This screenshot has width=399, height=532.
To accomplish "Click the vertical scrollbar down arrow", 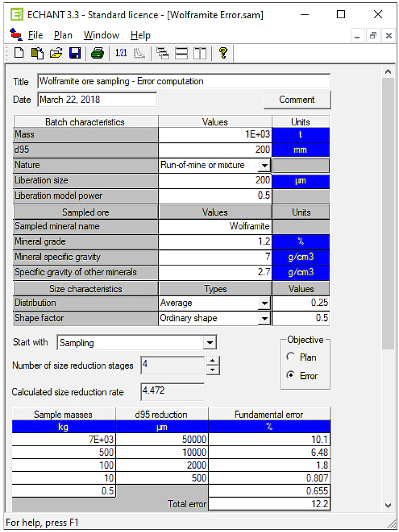I will [x=388, y=505].
